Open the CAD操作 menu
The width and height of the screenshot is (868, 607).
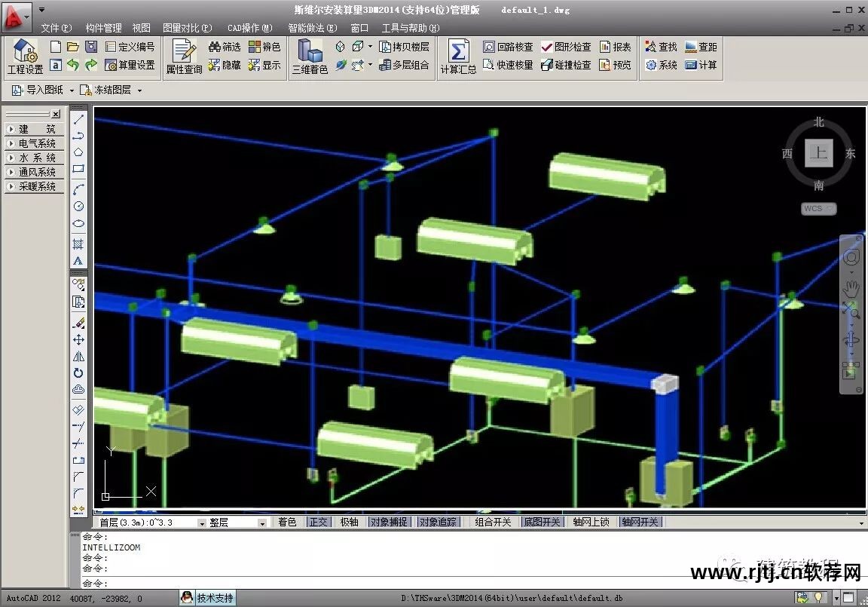pyautogui.click(x=249, y=28)
